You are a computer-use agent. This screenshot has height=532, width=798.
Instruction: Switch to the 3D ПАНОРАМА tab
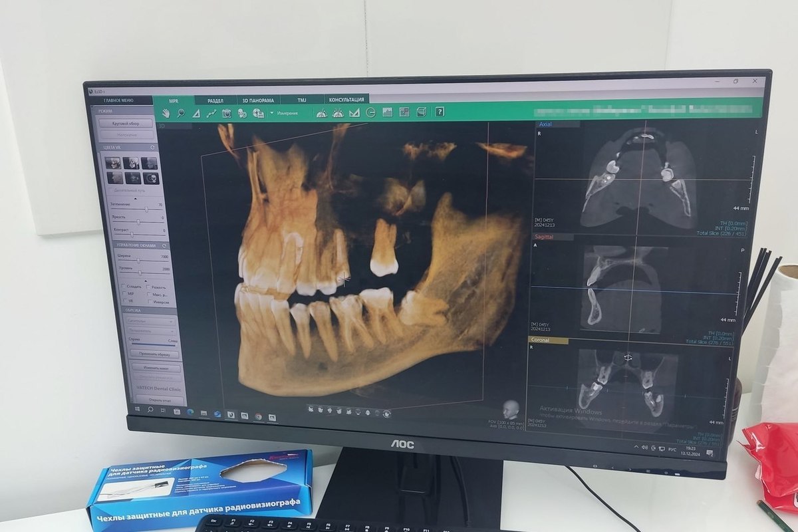click(258, 100)
